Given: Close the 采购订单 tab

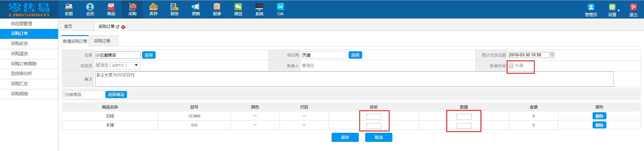Looking at the screenshot, I should click(123, 27).
